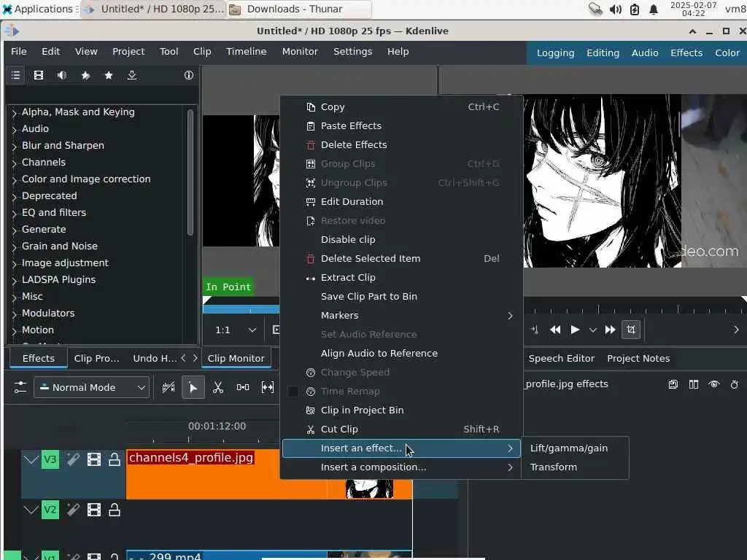Toggle effect info panel icon
The height and width of the screenshot is (560, 747).
tap(189, 75)
